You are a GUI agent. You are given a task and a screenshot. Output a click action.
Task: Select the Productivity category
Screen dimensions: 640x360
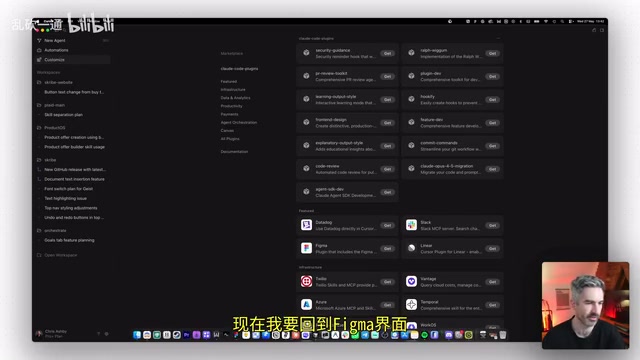pyautogui.click(x=231, y=106)
